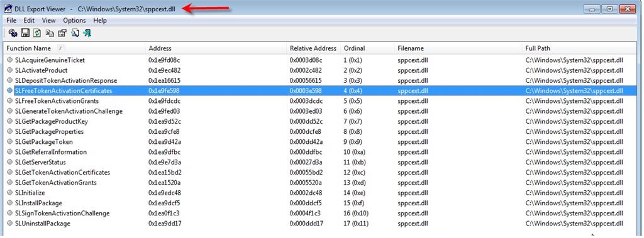This screenshot has width=644, height=238.
Task: Click the bullet icon beside SLGetPackageToken
Action: pos(10,141)
